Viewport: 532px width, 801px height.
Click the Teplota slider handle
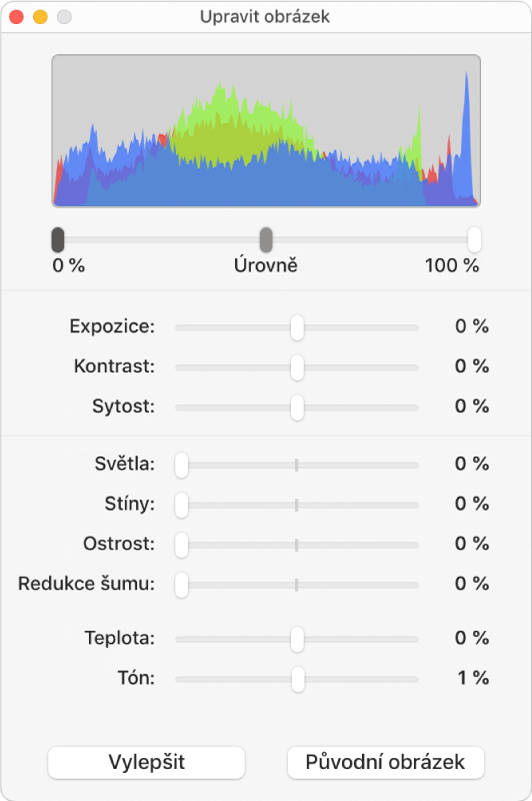click(x=297, y=639)
